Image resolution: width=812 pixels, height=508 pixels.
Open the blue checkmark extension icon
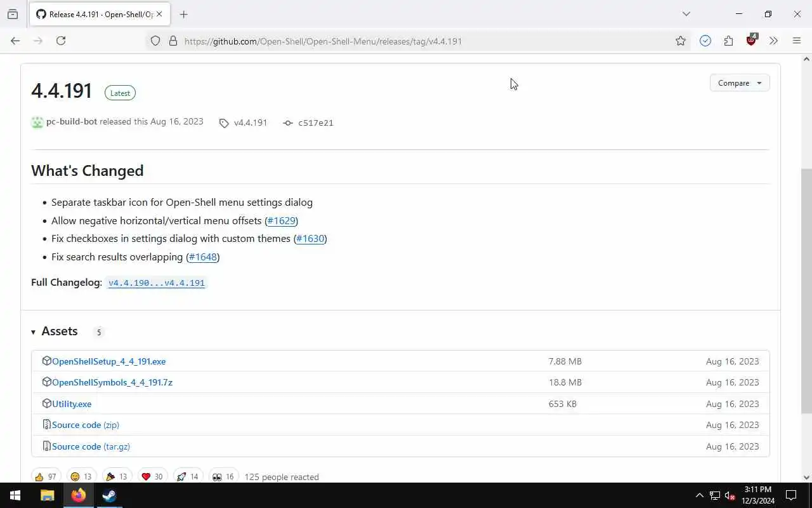pyautogui.click(x=705, y=41)
